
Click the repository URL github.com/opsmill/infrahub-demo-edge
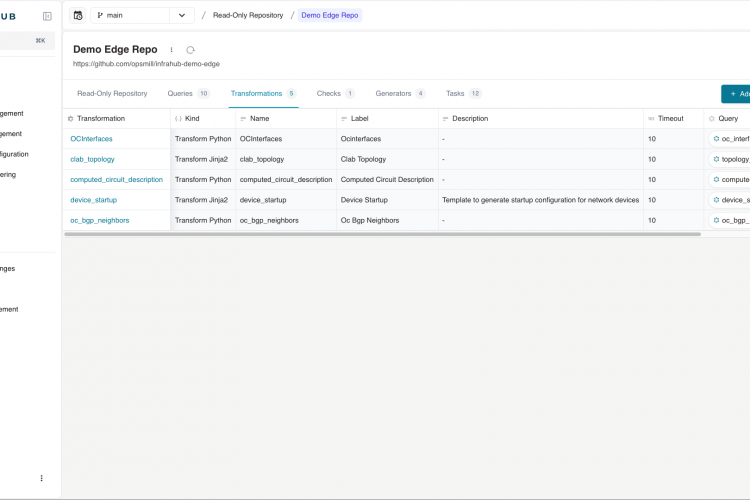(x=146, y=64)
